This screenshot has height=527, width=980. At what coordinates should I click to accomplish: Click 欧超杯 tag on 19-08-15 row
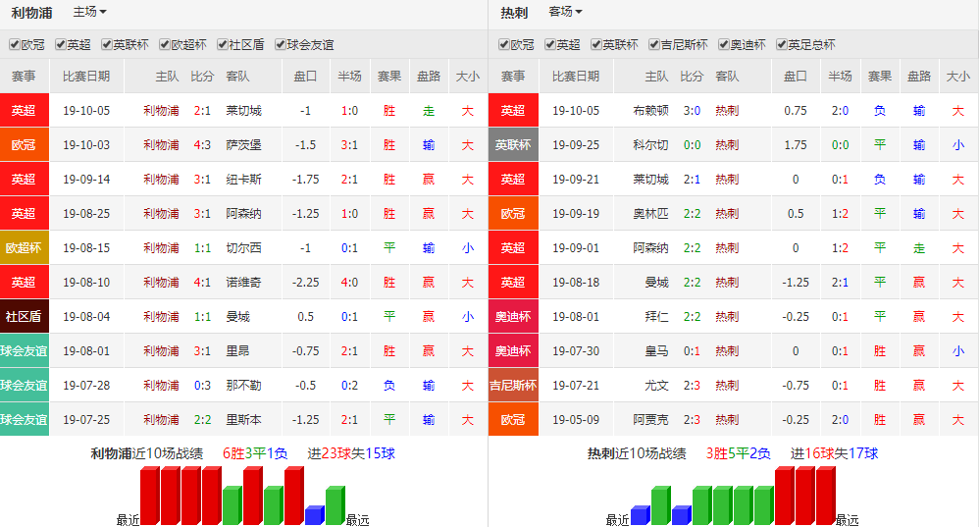(x=24, y=248)
